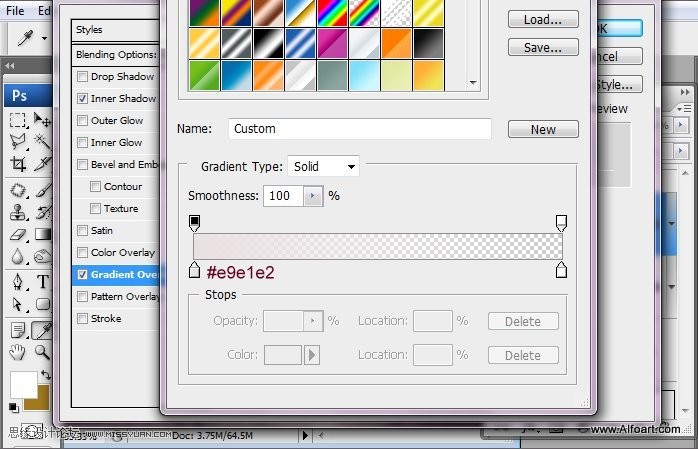Viewport: 698px width, 449px height.
Task: Uncheck the Inner Shadow effect
Action: pyautogui.click(x=82, y=98)
